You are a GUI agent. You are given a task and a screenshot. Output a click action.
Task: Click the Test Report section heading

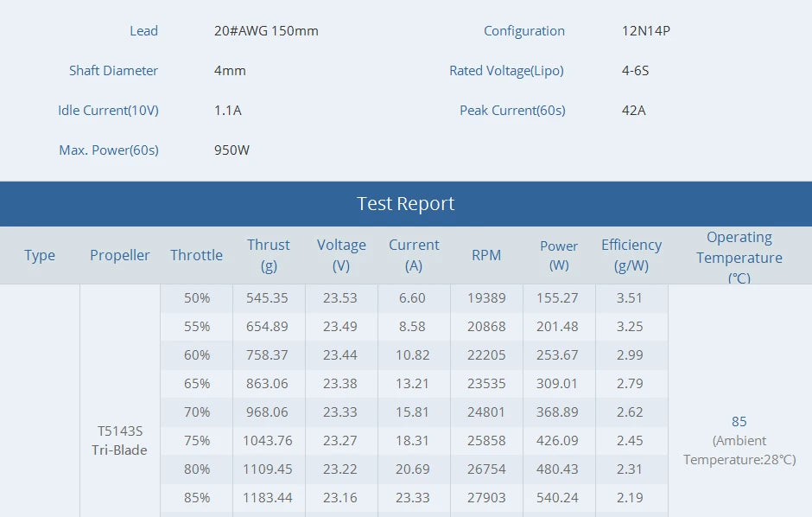click(405, 204)
